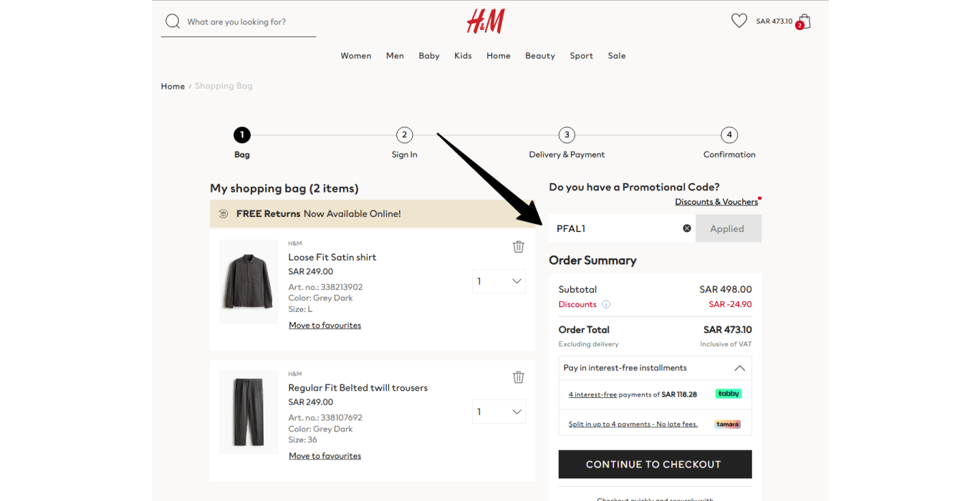Click Continue to Checkout button
Screen dimensions: 980x501
655,464
